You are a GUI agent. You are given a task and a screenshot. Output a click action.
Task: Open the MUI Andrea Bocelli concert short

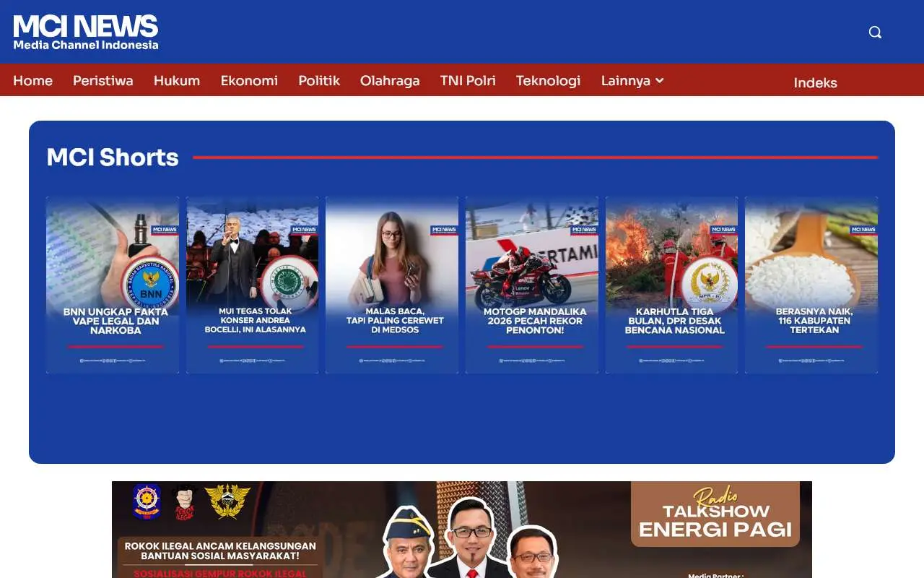pos(253,285)
